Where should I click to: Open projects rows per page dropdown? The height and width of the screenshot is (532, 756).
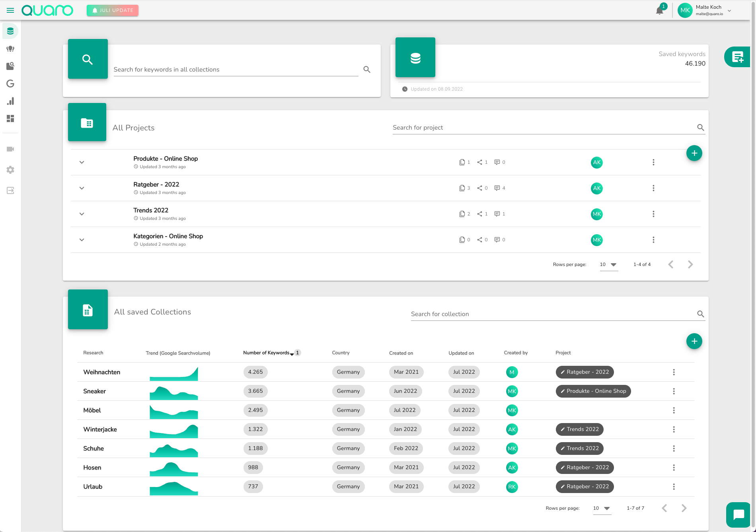click(608, 264)
